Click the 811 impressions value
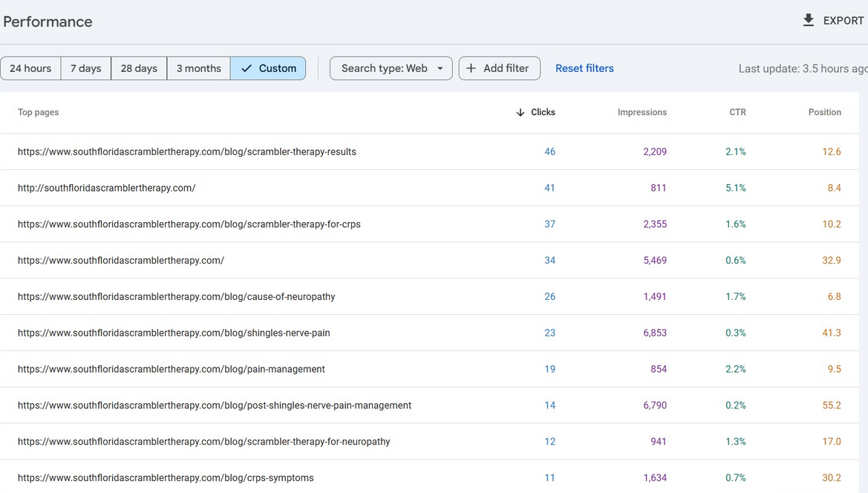Image resolution: width=868 pixels, height=493 pixels. coord(659,188)
